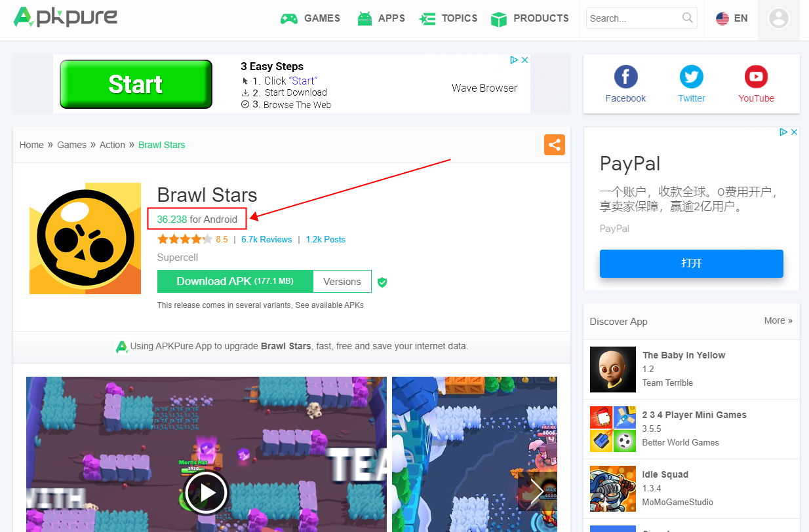Open the GAMES menu
The image size is (809, 532).
pyautogui.click(x=310, y=18)
